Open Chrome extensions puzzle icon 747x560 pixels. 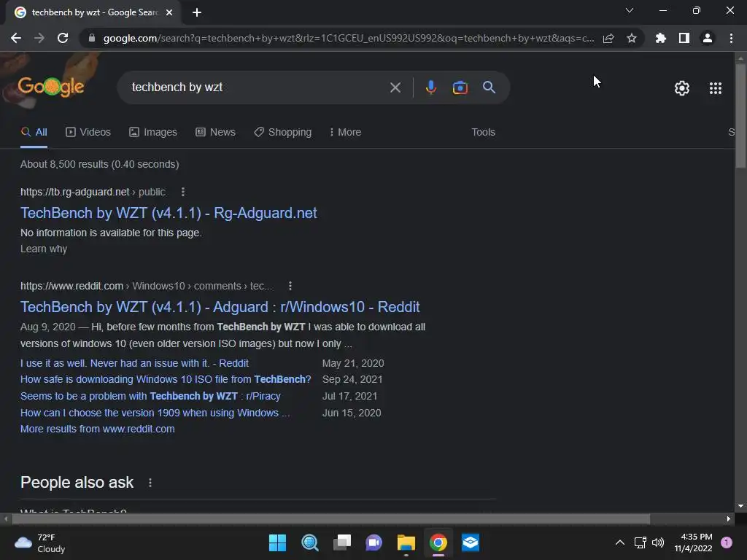(x=660, y=38)
